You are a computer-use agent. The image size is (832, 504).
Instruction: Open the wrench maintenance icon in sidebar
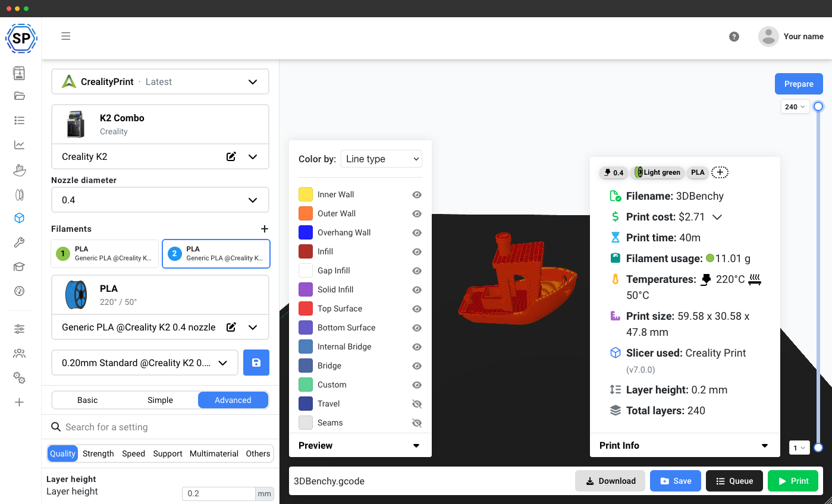pos(19,242)
